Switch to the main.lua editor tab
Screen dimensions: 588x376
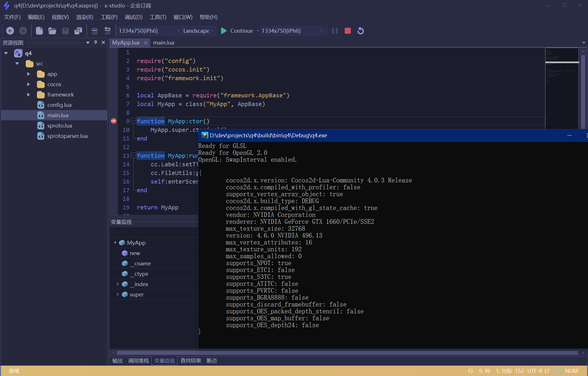(x=164, y=43)
